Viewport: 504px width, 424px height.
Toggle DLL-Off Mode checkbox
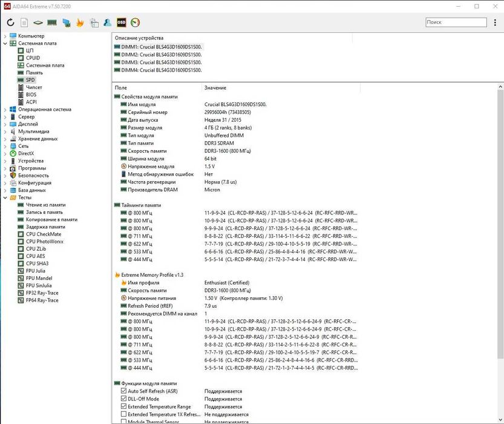click(123, 399)
